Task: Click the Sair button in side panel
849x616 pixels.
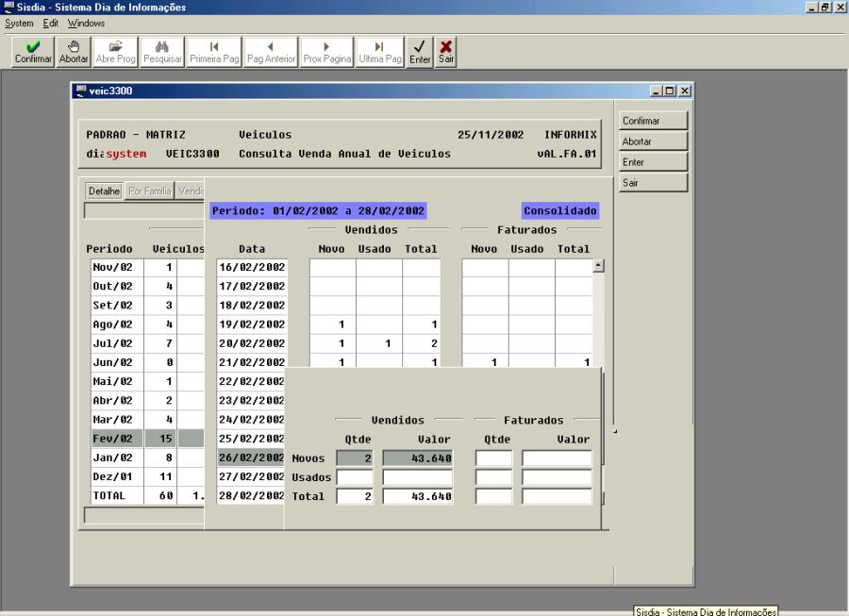Action: tap(653, 183)
